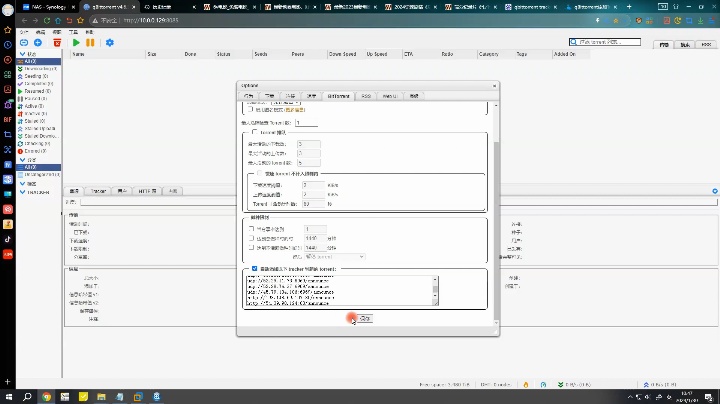Image resolution: width=720 pixels, height=404 pixels.
Task: Toggle the checkbox beside the orange info link
Action: pyautogui.click(x=250, y=109)
